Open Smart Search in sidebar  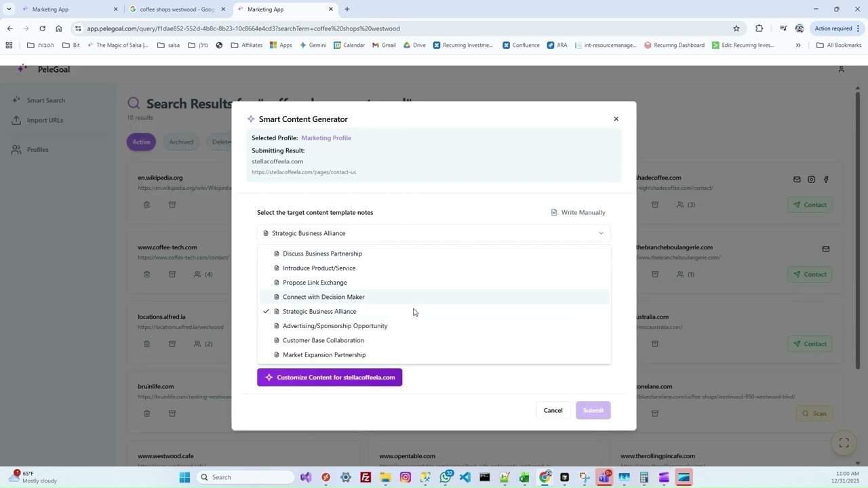pos(39,100)
